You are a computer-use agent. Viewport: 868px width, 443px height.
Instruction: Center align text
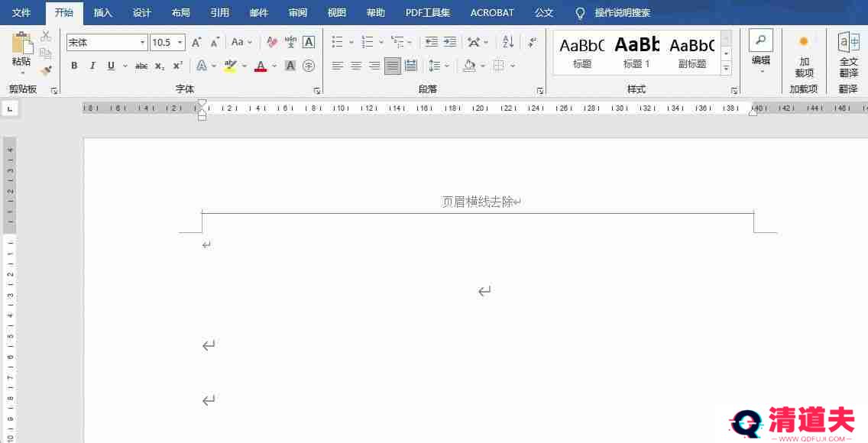[x=356, y=66]
